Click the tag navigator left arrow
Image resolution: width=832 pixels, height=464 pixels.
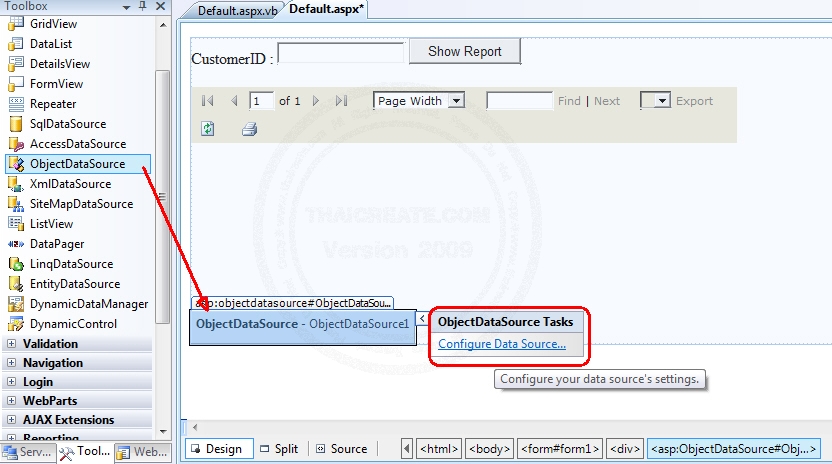(x=407, y=449)
